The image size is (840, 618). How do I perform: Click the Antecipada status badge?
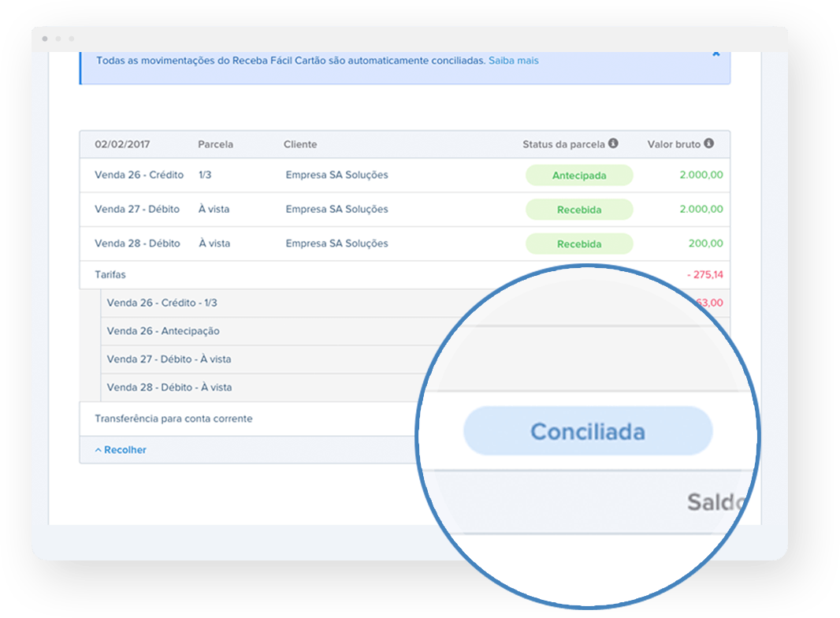click(579, 175)
